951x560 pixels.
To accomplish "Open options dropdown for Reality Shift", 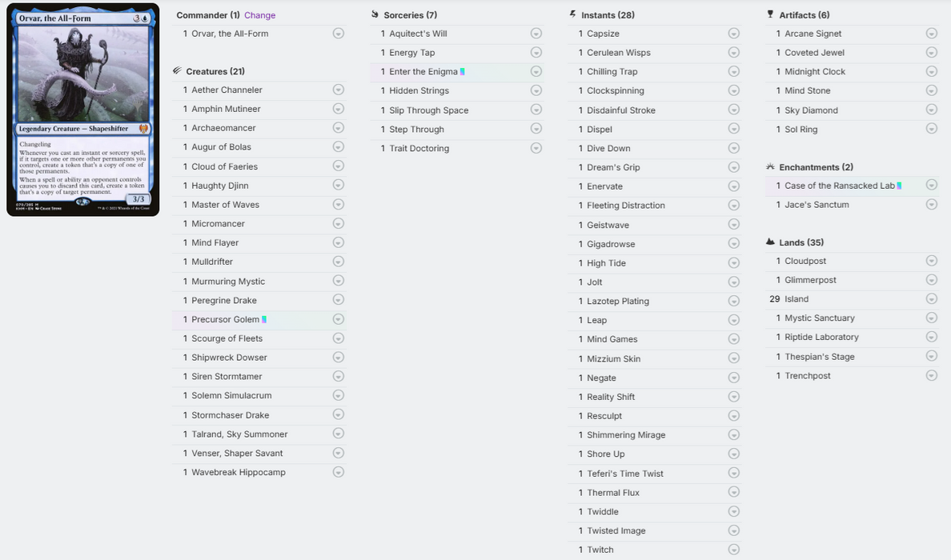I will coord(734,397).
